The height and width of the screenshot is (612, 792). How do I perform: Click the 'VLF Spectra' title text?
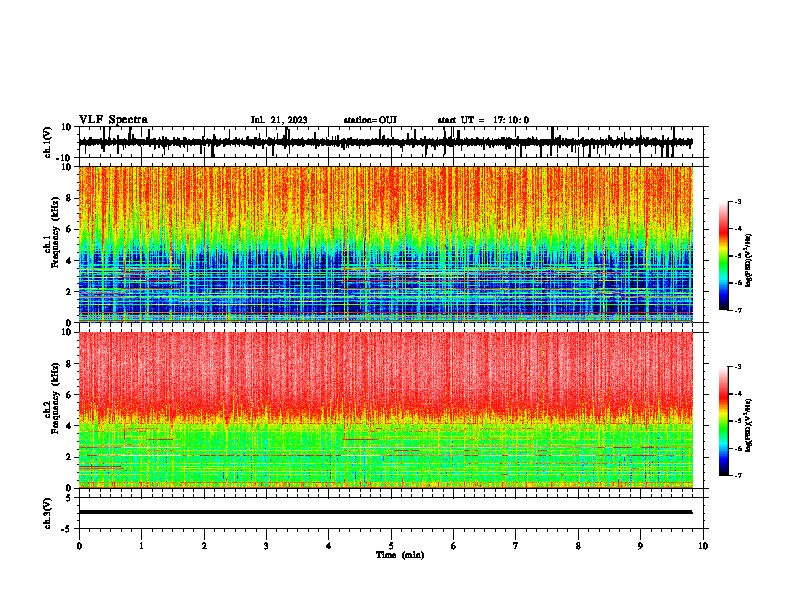pyautogui.click(x=113, y=120)
